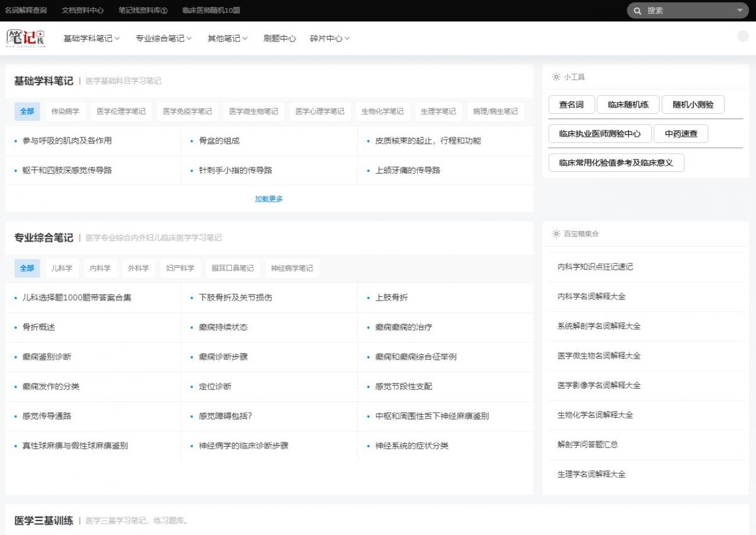Click the gear icon beside 百宝箱集合
Image resolution: width=756 pixels, height=535 pixels.
point(556,234)
